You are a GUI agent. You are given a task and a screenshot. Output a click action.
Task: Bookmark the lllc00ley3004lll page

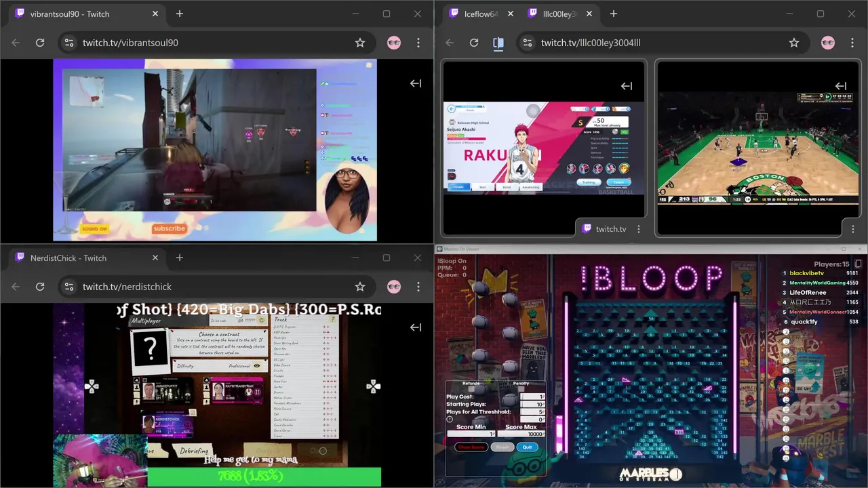[794, 43]
